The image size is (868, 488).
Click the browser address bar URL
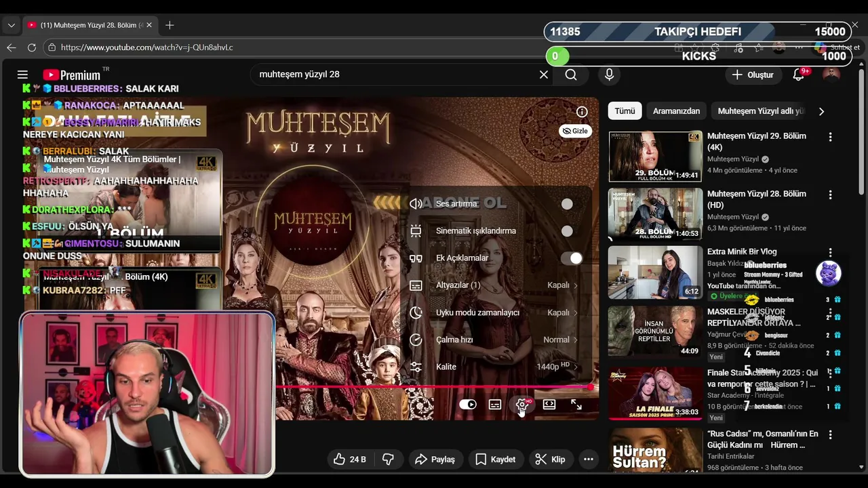[146, 47]
